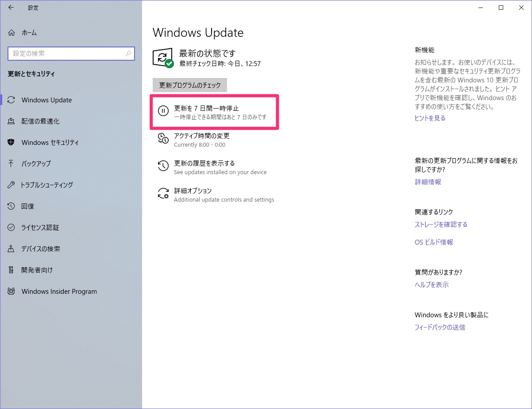Click the update status icon with green check
This screenshot has height=409, width=532.
coord(163,58)
